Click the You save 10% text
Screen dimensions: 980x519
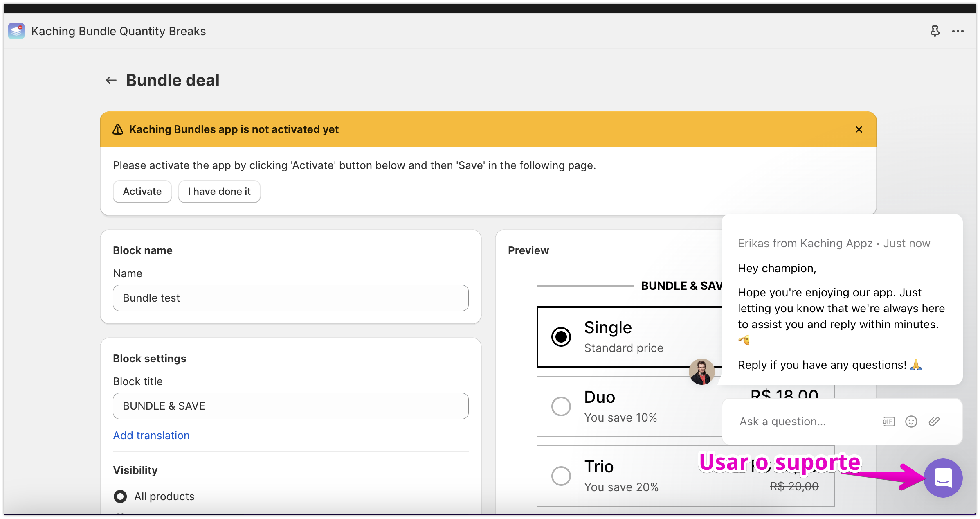click(621, 417)
